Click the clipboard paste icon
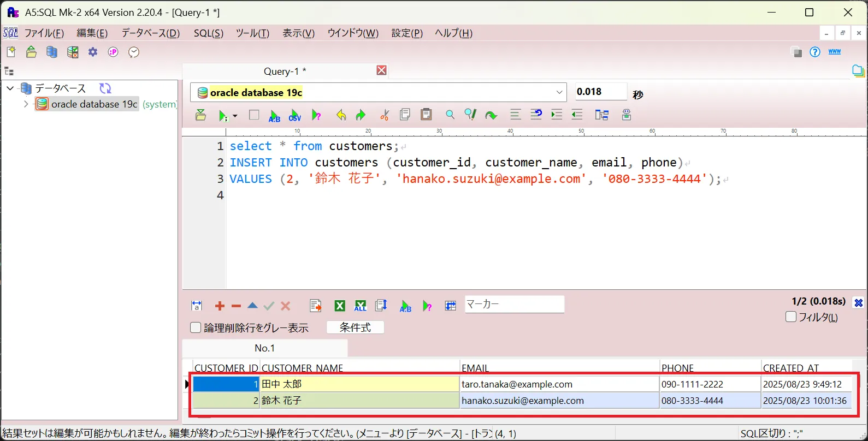Image resolution: width=868 pixels, height=441 pixels. coord(427,115)
